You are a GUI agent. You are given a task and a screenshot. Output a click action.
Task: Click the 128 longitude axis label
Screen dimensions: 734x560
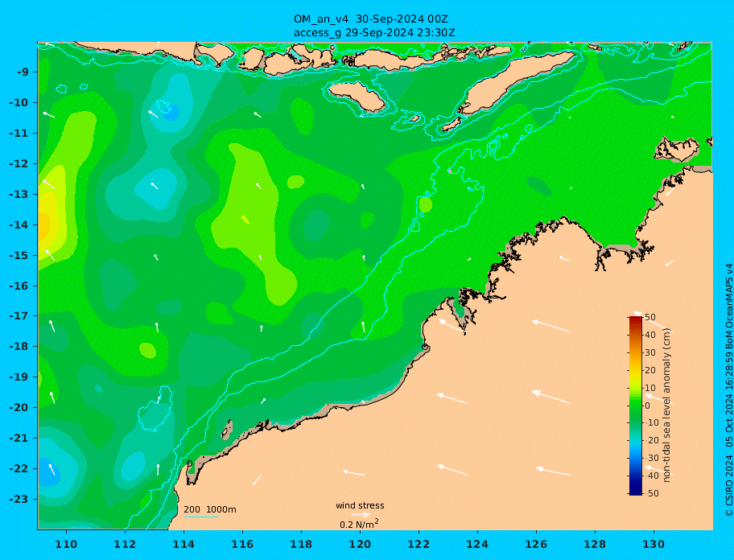click(595, 544)
